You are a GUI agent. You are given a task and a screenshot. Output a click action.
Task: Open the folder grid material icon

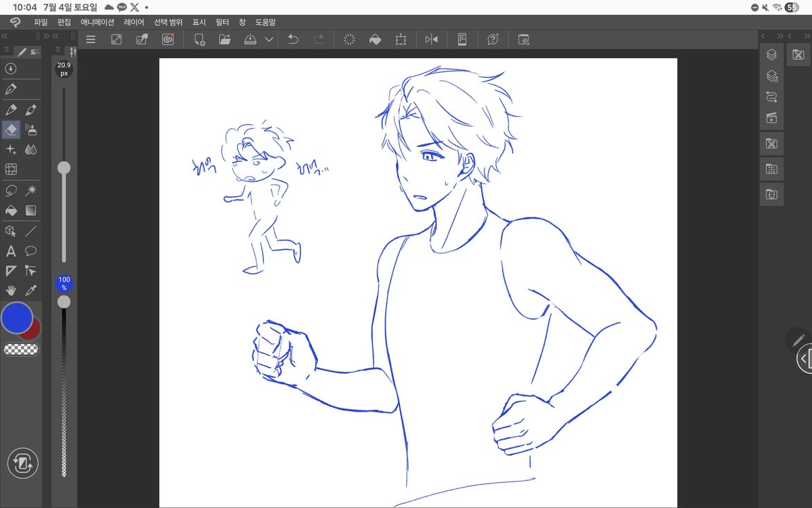coord(771,169)
